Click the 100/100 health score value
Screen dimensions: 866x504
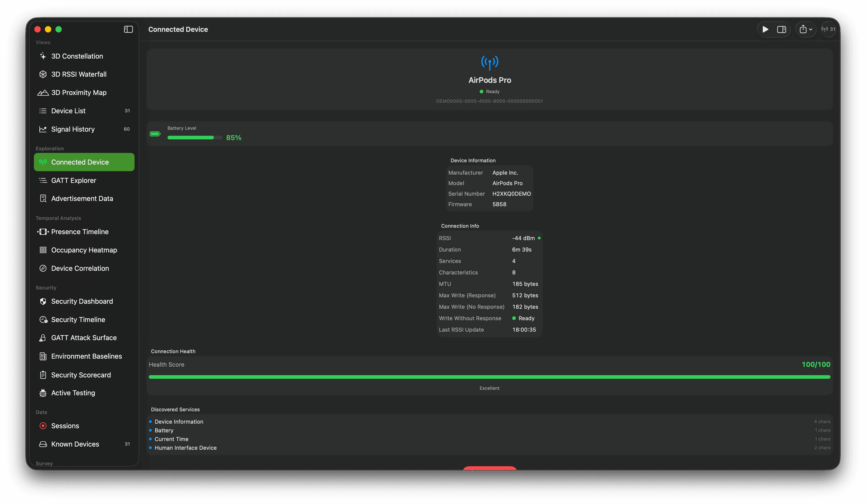816,364
